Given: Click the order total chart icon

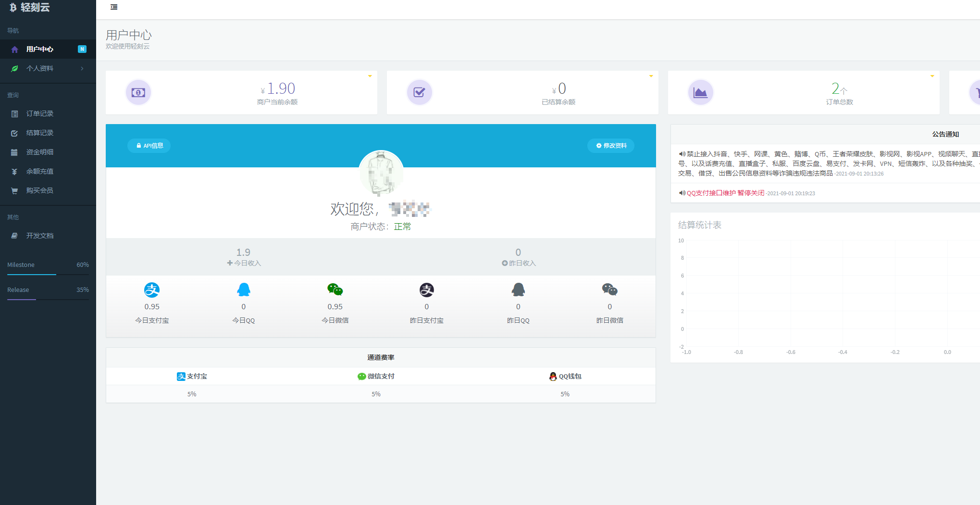Looking at the screenshot, I should tap(700, 92).
